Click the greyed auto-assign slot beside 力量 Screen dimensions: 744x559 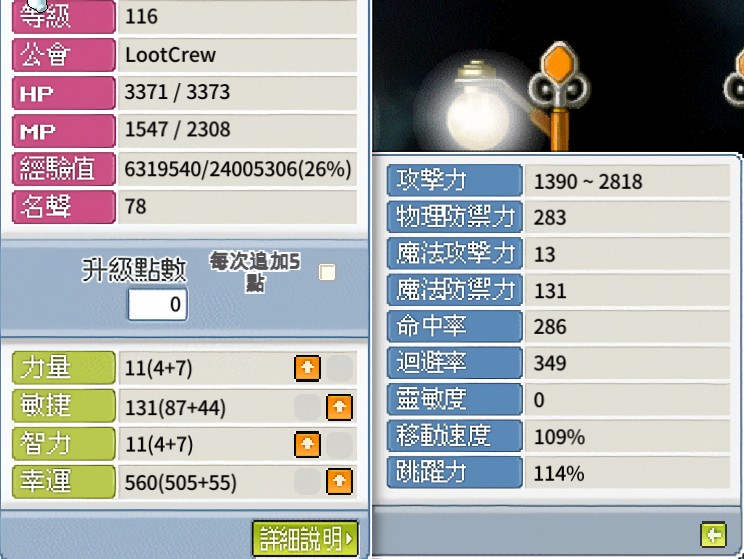coord(339,368)
